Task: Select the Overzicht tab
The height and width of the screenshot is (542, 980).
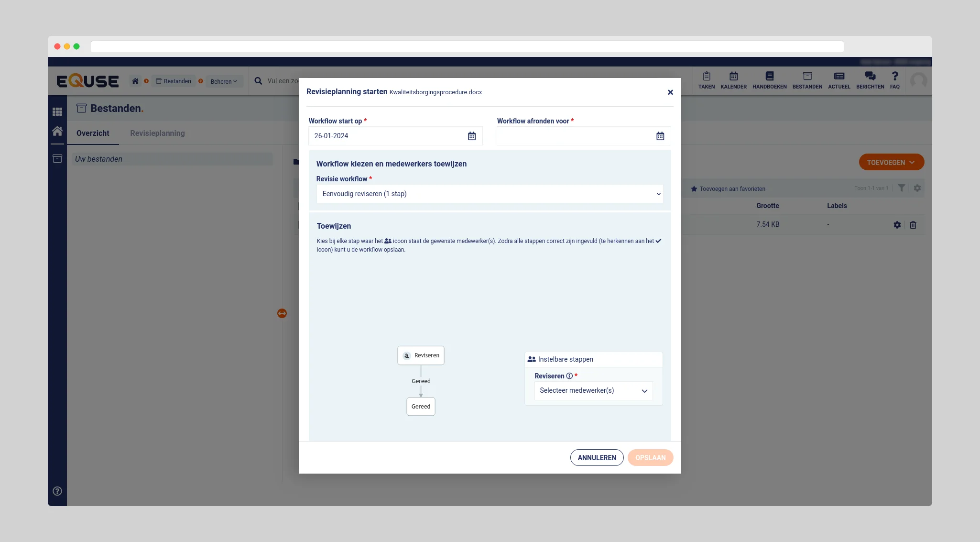Action: pos(93,133)
